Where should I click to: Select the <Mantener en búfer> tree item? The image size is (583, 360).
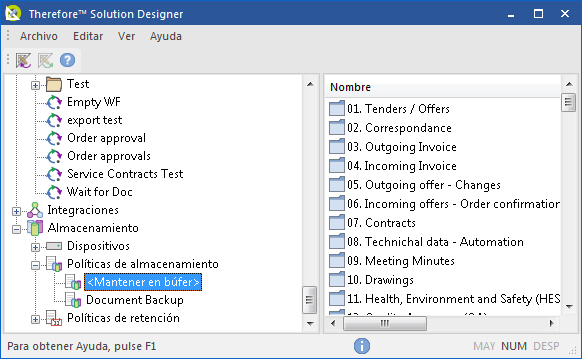tap(143, 282)
